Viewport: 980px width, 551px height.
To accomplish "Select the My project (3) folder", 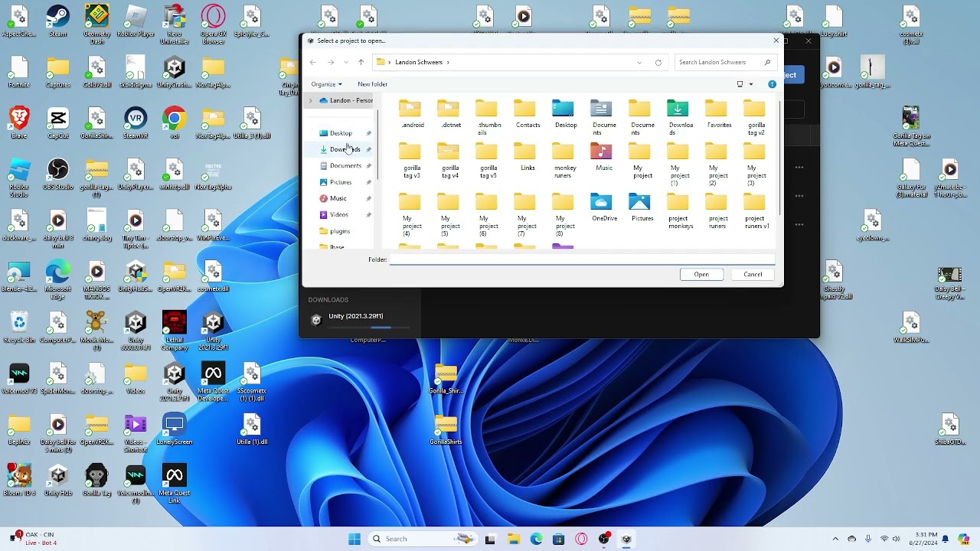I will click(756, 165).
